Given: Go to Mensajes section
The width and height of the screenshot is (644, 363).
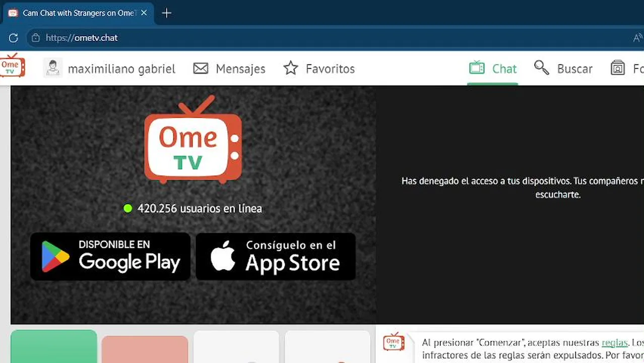Looking at the screenshot, I should click(240, 69).
